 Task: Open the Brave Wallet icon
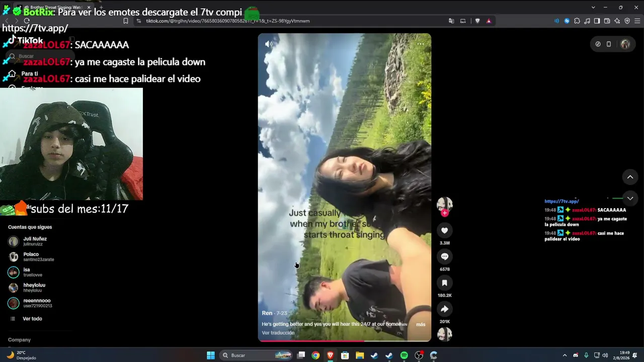607,21
